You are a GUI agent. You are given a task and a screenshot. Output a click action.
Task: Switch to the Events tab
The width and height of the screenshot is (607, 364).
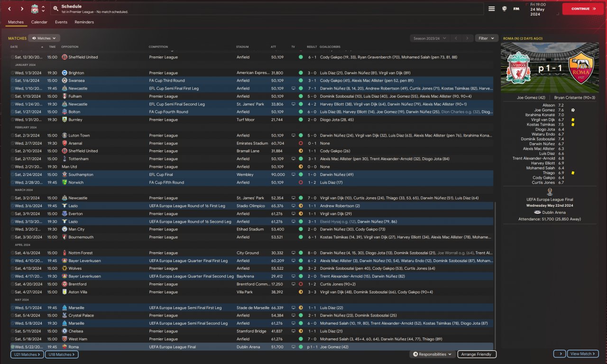pyautogui.click(x=61, y=22)
